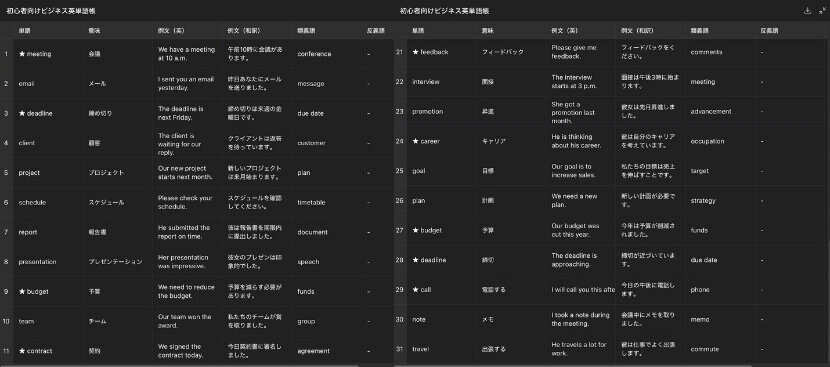Viewport: 830px width, 367px height.
Task: Select the '★ contract' word cell
Action: click(35, 351)
